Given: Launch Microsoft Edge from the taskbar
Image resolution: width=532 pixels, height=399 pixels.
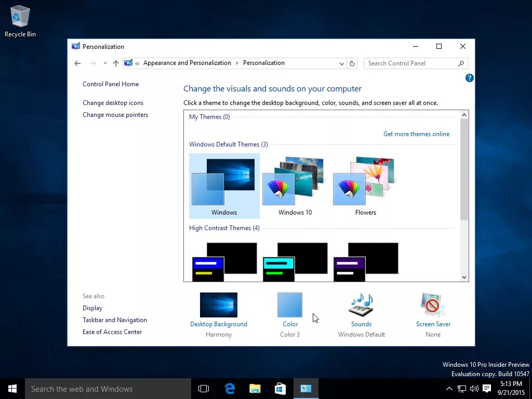Looking at the screenshot, I should pyautogui.click(x=230, y=389).
